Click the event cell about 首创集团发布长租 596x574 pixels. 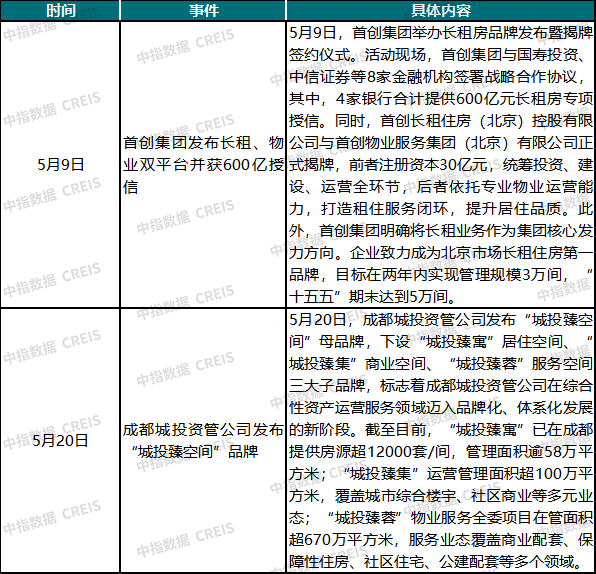[x=203, y=165]
